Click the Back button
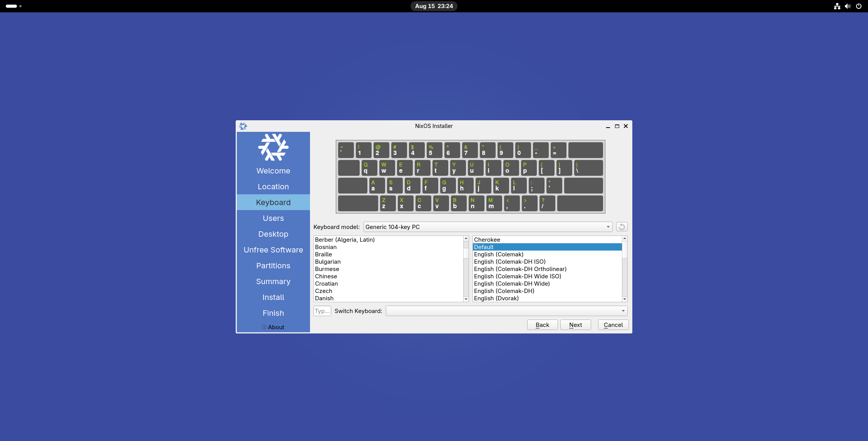The width and height of the screenshot is (868, 441). pyautogui.click(x=542, y=325)
